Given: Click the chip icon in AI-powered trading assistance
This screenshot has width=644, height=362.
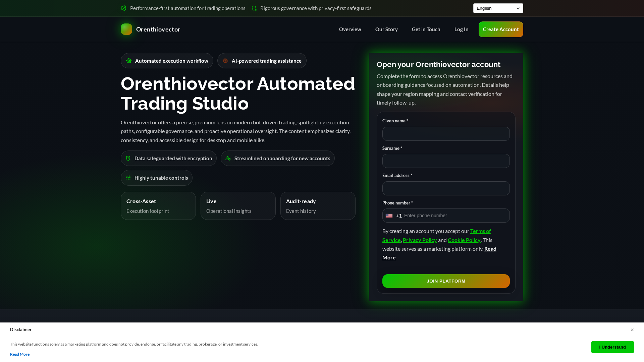Looking at the screenshot, I should (225, 61).
